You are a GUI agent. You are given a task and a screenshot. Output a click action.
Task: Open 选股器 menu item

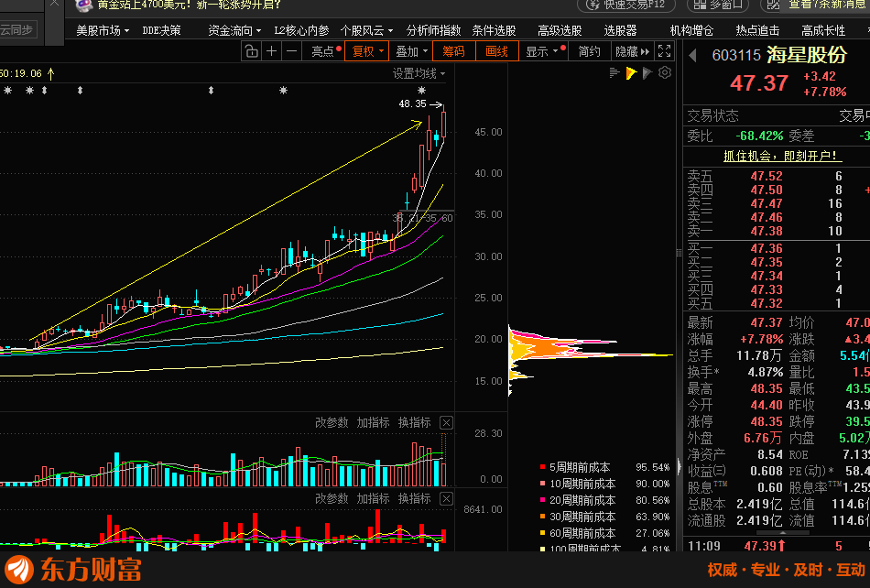click(x=620, y=30)
